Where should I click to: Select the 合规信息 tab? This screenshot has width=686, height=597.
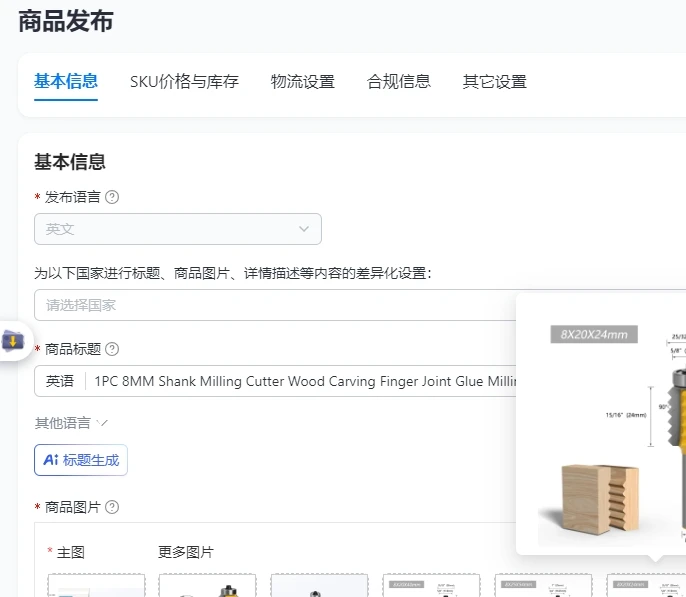tap(399, 81)
